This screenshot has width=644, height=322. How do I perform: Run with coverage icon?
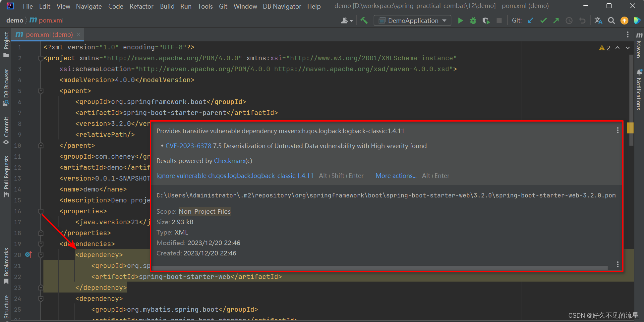(486, 21)
